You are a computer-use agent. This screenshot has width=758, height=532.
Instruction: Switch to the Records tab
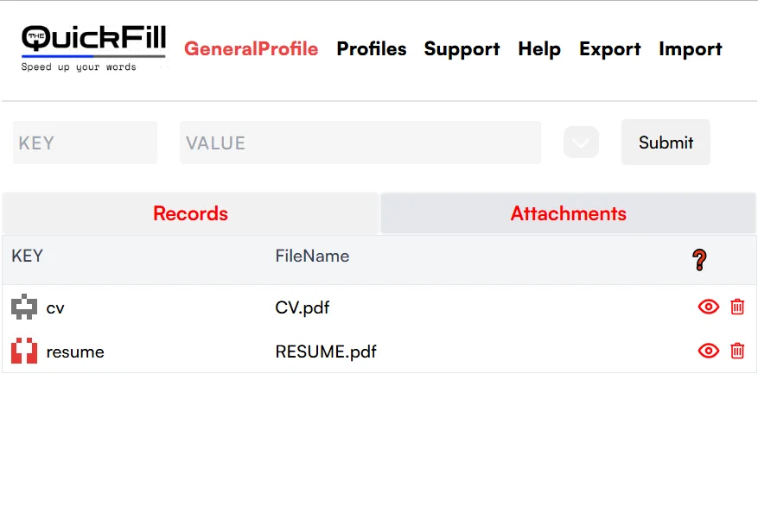(190, 213)
